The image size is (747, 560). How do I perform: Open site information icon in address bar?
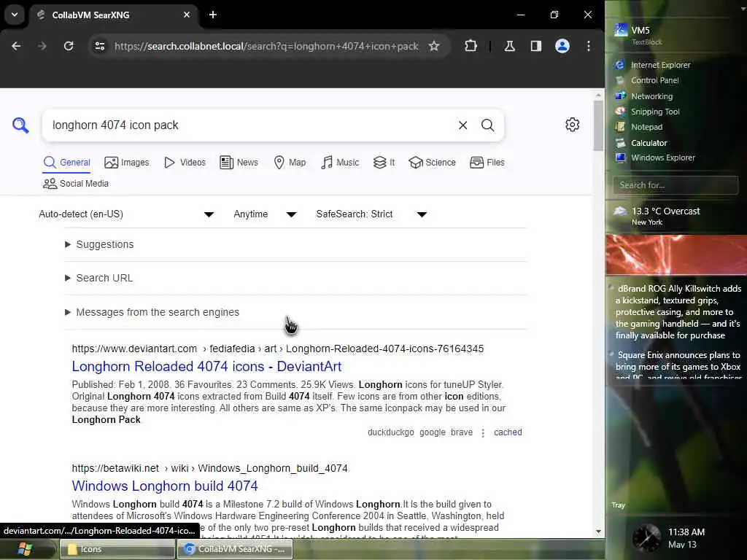[x=100, y=46]
